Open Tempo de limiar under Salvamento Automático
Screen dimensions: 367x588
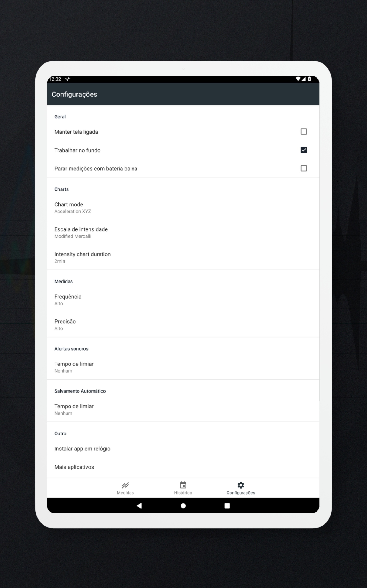coord(183,409)
